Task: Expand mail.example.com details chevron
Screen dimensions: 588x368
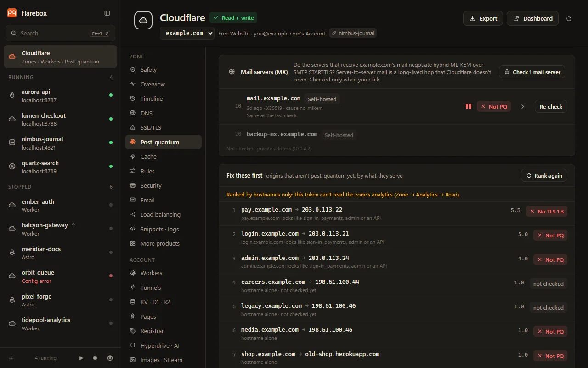Action: [x=523, y=106]
